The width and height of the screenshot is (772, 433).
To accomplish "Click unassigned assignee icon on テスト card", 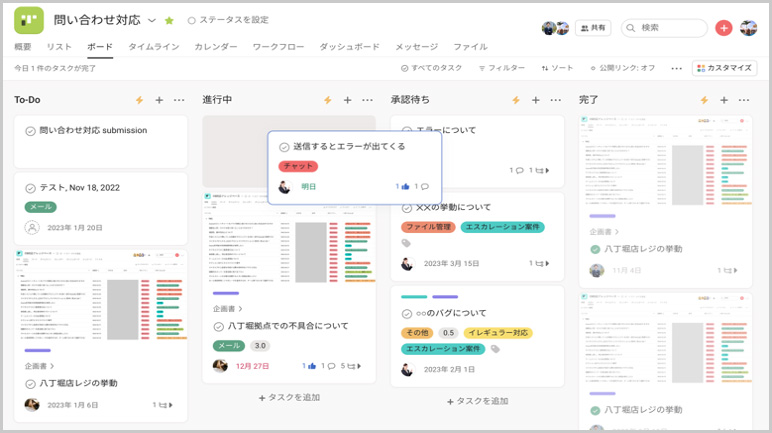I will pyautogui.click(x=32, y=228).
